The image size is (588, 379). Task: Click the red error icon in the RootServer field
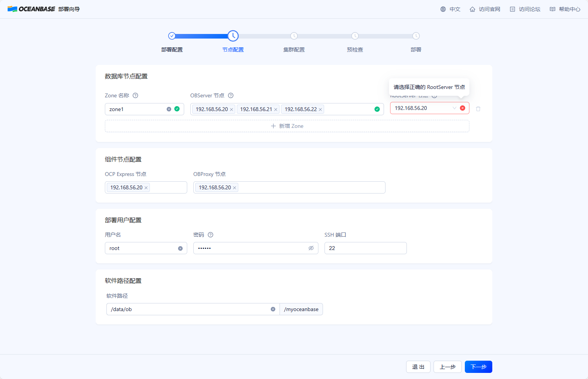click(463, 108)
